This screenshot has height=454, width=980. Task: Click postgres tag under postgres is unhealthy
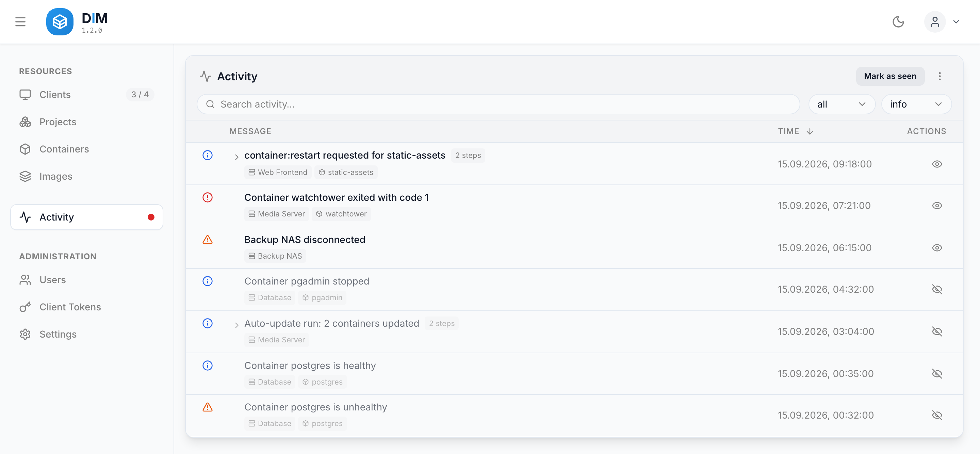click(x=322, y=424)
